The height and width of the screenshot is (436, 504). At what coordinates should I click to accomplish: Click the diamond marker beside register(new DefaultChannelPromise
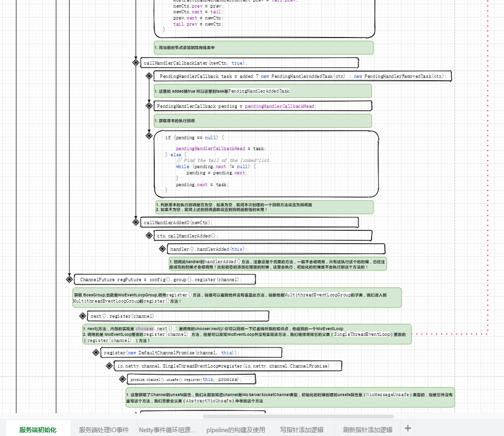coord(96,352)
